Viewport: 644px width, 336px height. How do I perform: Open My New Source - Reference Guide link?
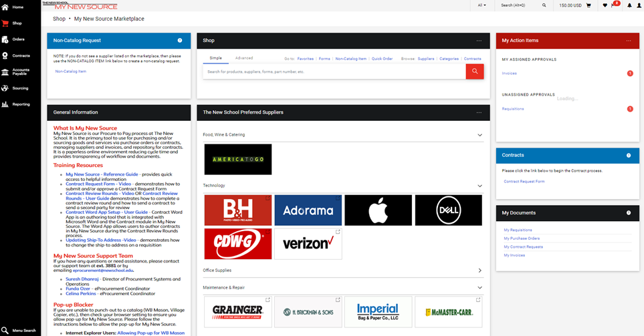(x=102, y=174)
